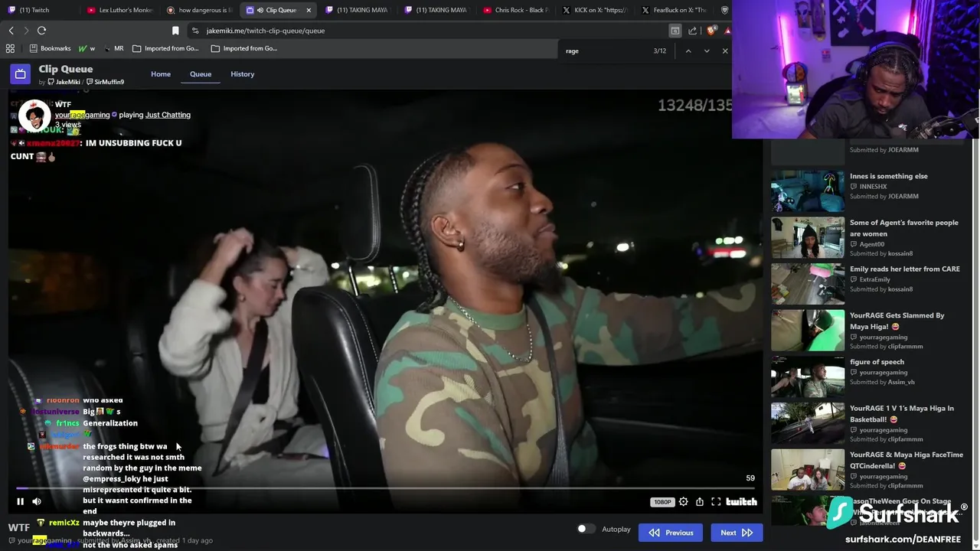Open the site settings icon by the URL
The height and width of the screenshot is (551, 980).
(195, 31)
